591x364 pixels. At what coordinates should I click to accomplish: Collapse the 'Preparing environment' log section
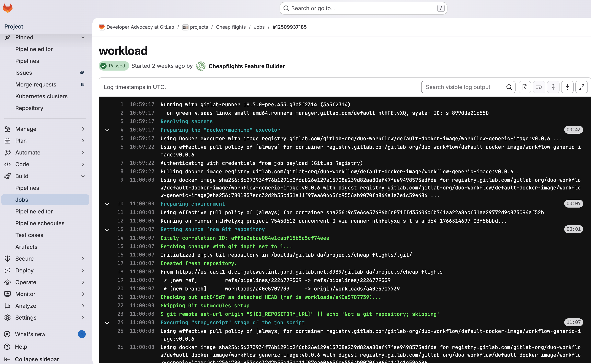point(107,204)
